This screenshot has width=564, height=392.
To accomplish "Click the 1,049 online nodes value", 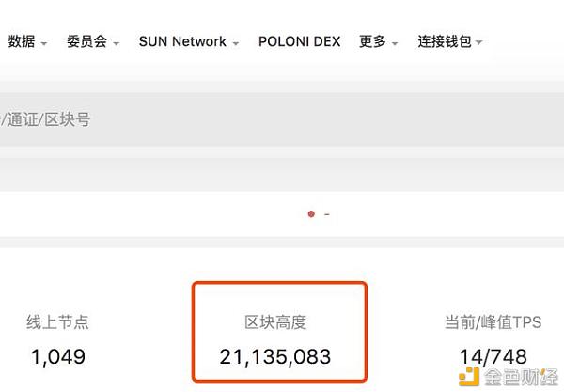I will click(x=58, y=357).
